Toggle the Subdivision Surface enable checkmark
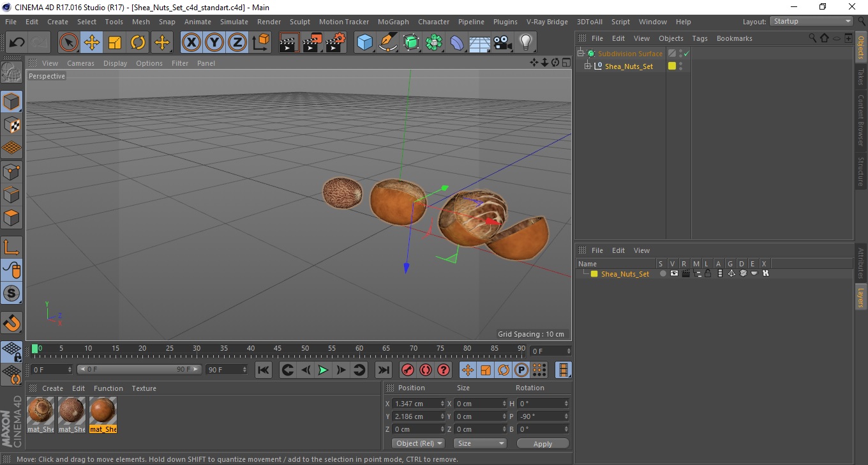The height and width of the screenshot is (465, 868). click(x=686, y=54)
